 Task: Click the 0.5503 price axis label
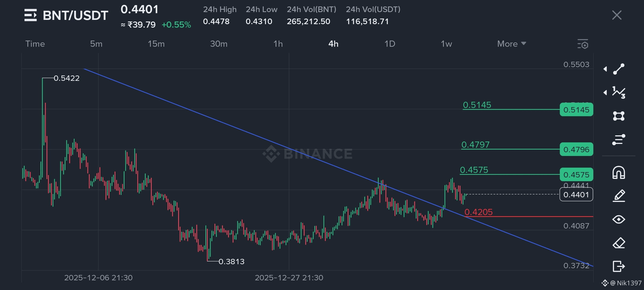[x=576, y=64]
